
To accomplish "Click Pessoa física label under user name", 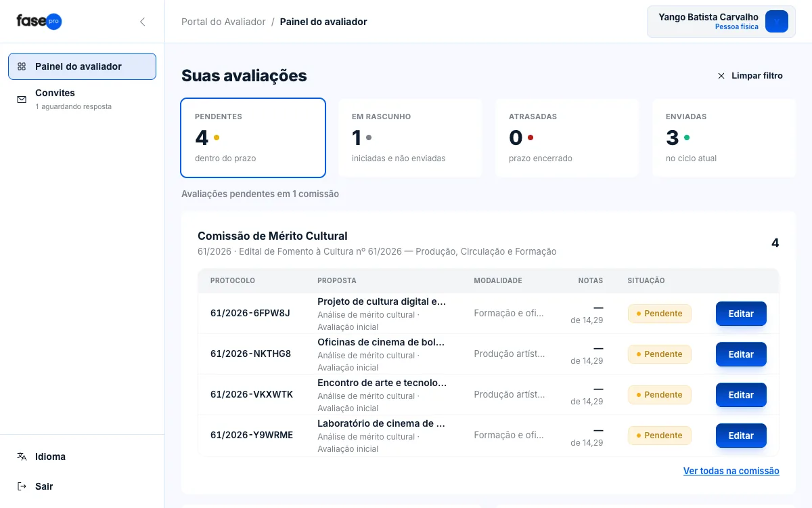I will [737, 27].
